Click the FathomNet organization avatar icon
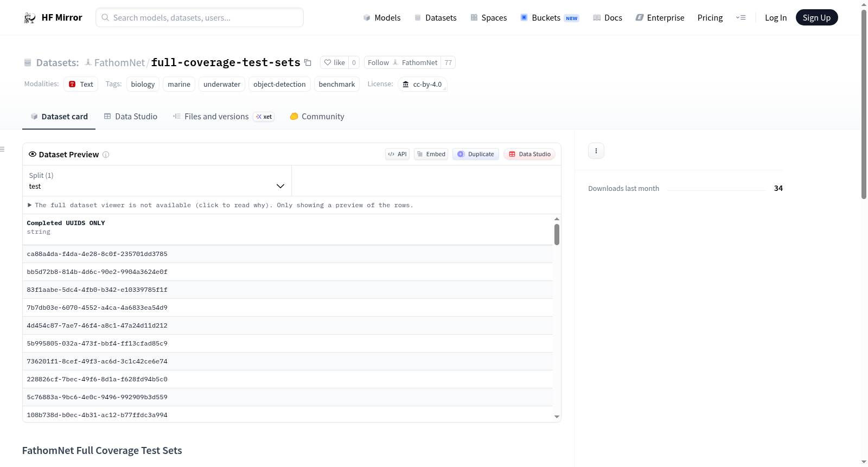This screenshot has width=868, height=467. coord(88,62)
